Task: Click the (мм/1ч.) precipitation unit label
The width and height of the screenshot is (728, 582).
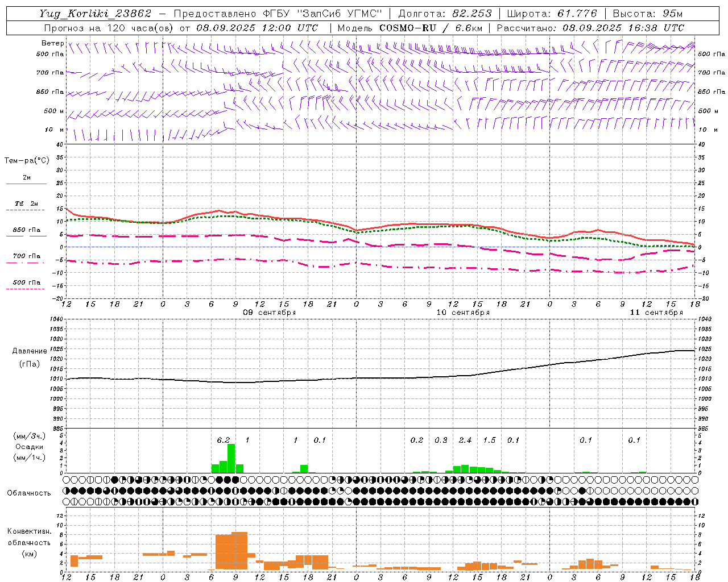Action: (x=29, y=458)
